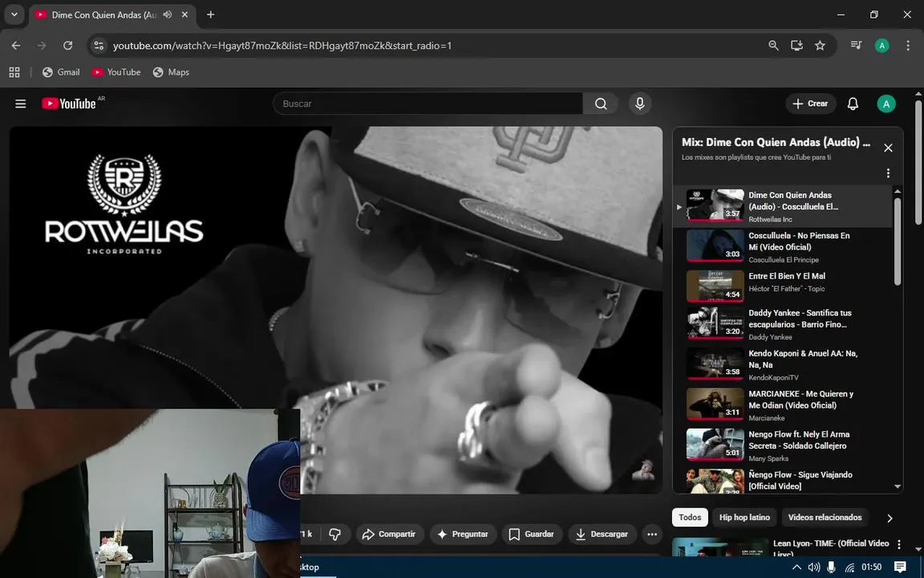Download the video with Descargar
924x578 pixels.
click(602, 535)
